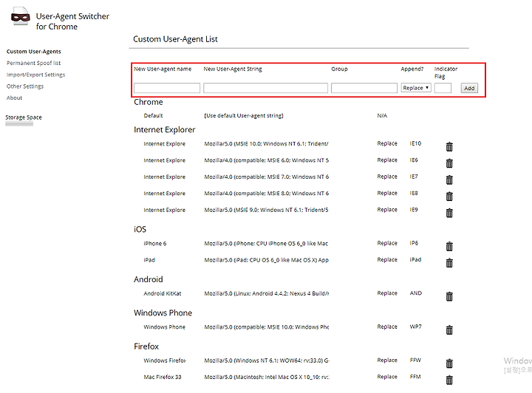Click the iPad entry name
The image size is (532, 393).
click(149, 260)
